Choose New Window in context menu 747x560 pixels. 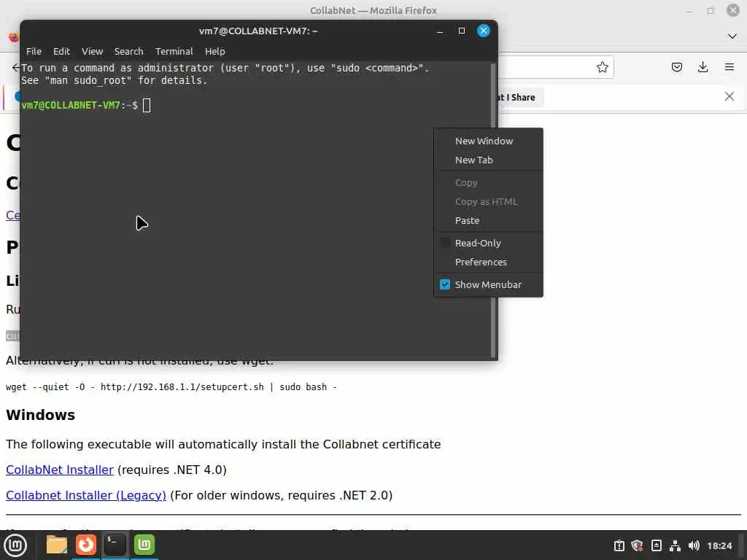point(488,141)
